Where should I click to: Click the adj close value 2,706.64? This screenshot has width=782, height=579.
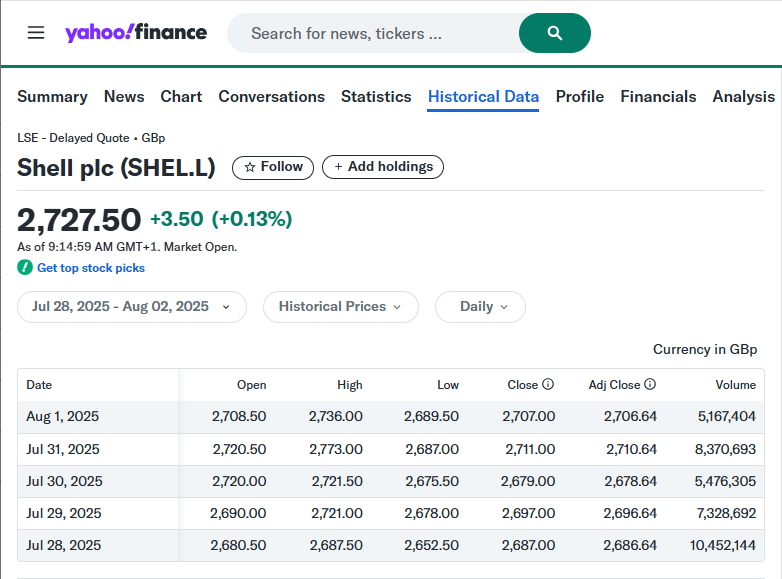630,416
